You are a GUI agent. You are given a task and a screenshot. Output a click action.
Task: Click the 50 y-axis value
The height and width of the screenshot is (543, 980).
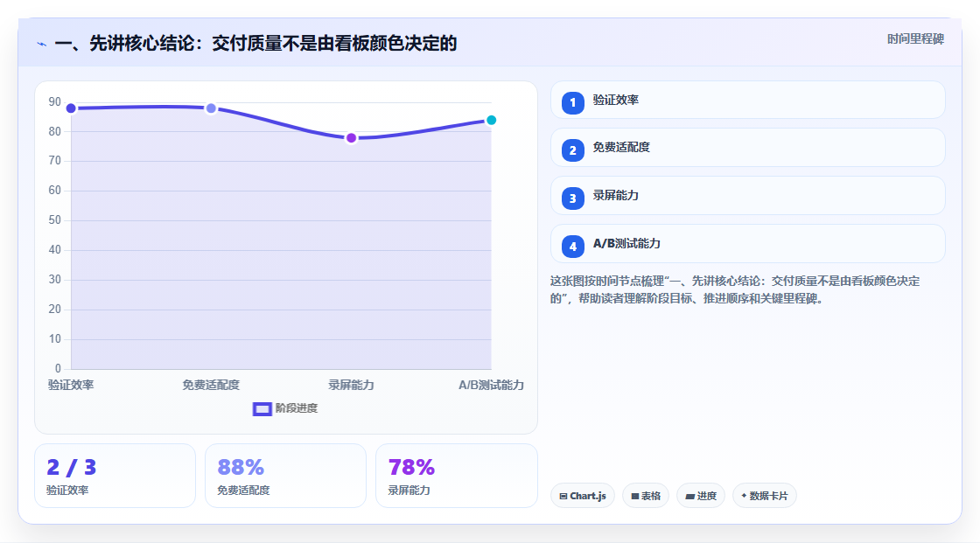coord(55,220)
